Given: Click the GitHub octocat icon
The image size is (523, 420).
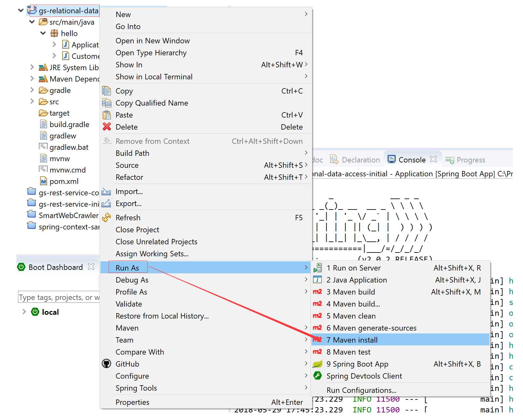Looking at the screenshot, I should (x=106, y=364).
